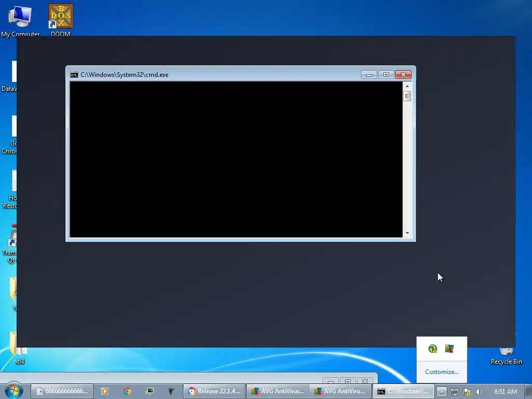This screenshot has width=532, height=399.
Task: Open the pinned monitor terminal taskbar icon
Action: point(150,391)
